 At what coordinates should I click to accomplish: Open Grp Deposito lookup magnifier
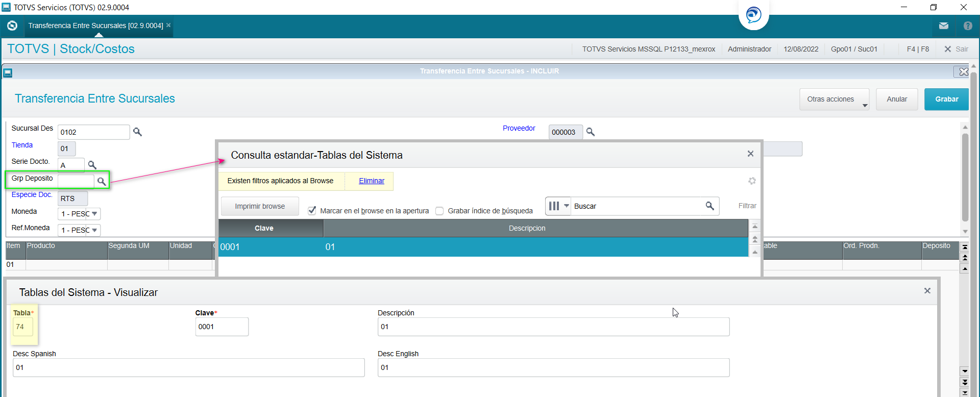point(102,181)
